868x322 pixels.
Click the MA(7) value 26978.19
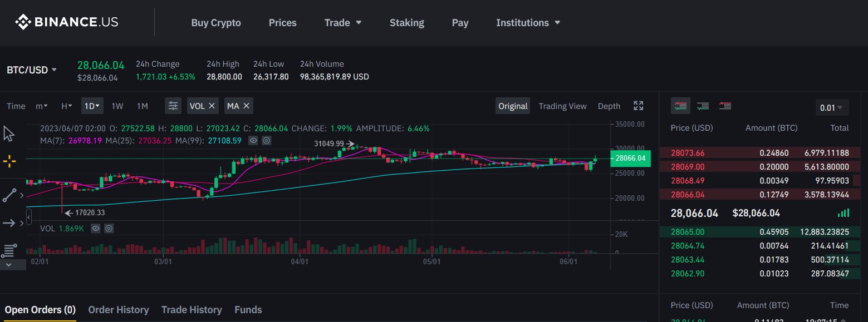tap(85, 141)
